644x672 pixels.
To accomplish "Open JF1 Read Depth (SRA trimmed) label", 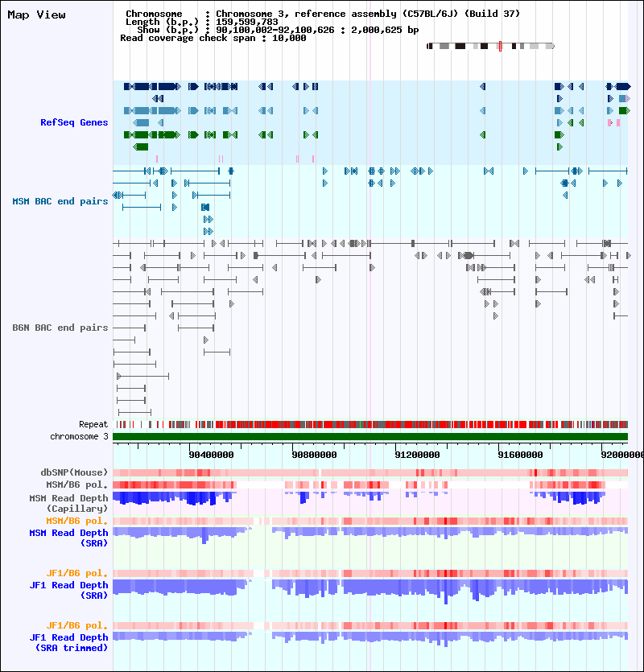I will click(68, 642).
